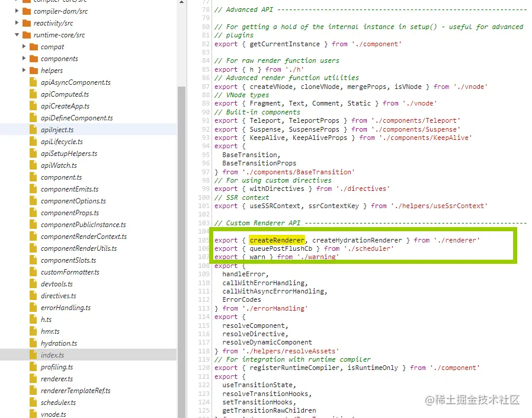The image size is (532, 418).
Task: Select the runtime-core/src folder label
Action: [x=59, y=35]
